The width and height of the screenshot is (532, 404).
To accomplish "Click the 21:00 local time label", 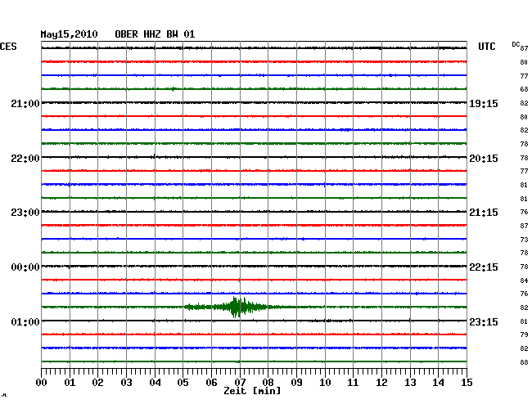I will [x=25, y=103].
